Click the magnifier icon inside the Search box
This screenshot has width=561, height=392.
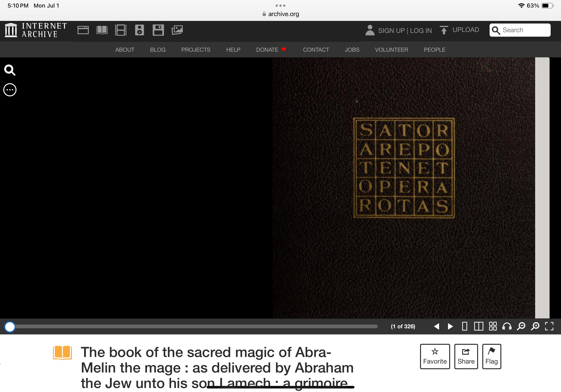pyautogui.click(x=496, y=30)
